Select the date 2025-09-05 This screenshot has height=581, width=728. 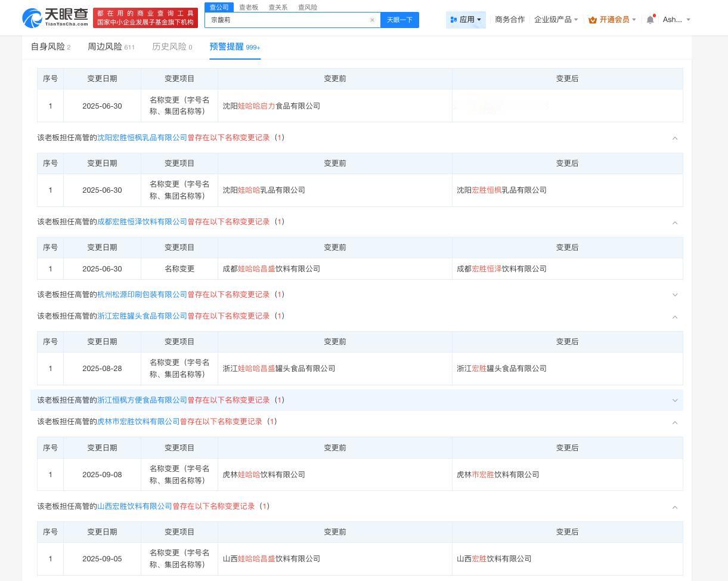(x=102, y=559)
